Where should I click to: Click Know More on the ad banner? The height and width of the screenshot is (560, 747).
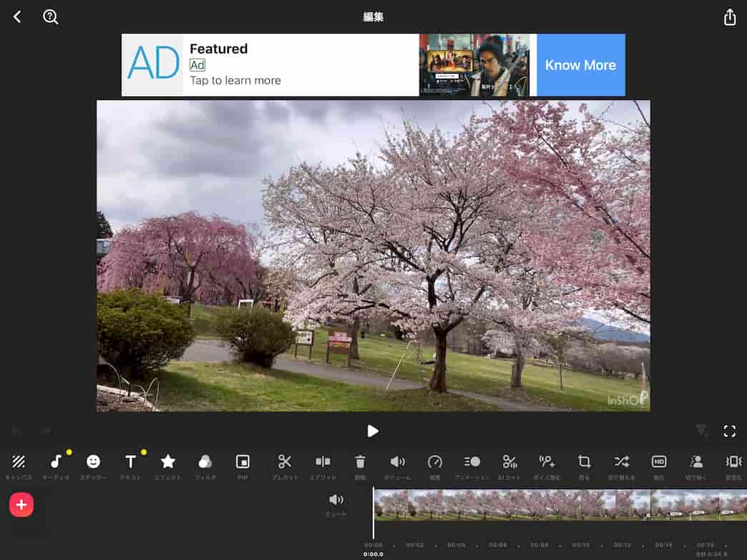(580, 65)
